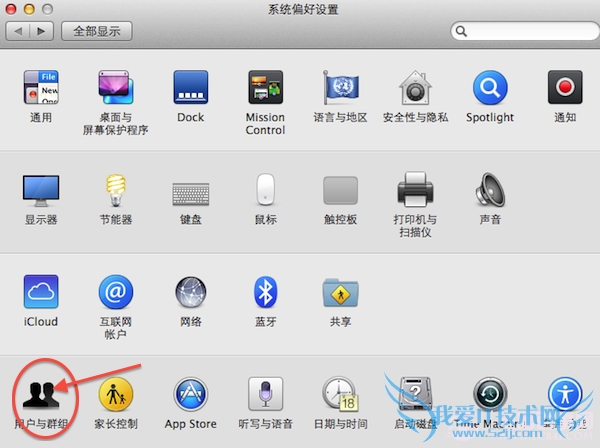Open Time Machine preferences
600x448 pixels.
click(x=490, y=394)
